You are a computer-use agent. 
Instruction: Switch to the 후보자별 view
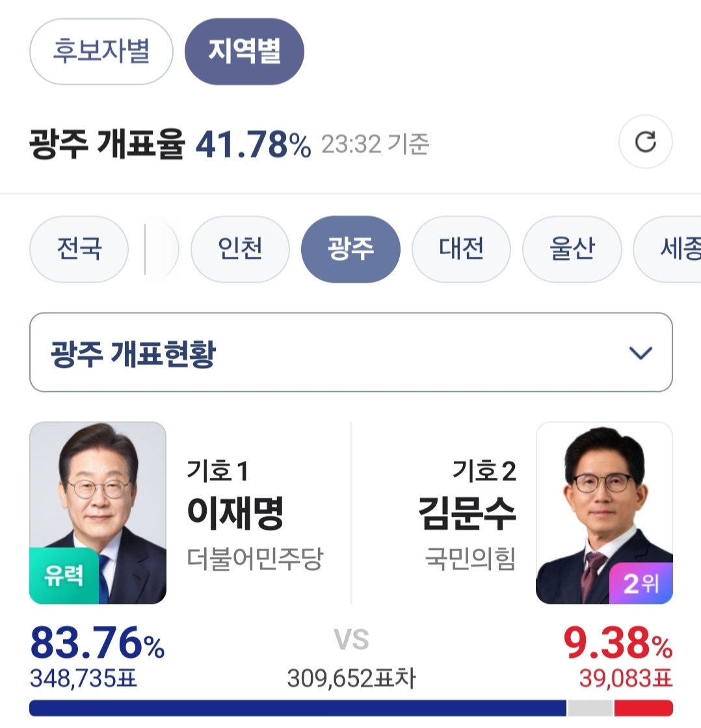click(101, 52)
